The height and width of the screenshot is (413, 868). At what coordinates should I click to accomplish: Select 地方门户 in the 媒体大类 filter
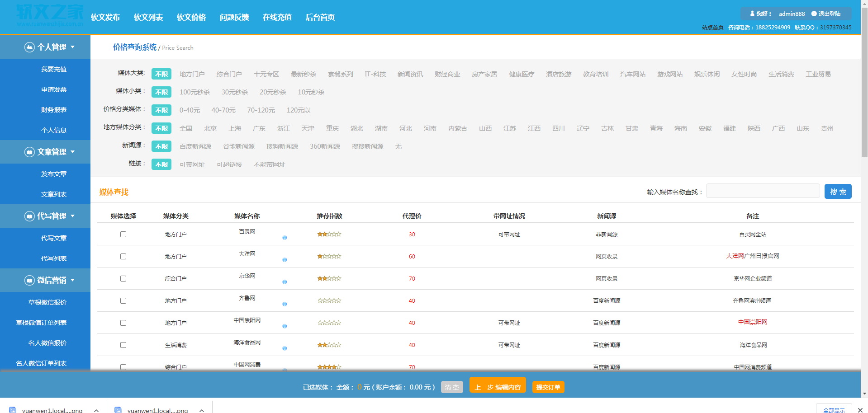tap(192, 74)
